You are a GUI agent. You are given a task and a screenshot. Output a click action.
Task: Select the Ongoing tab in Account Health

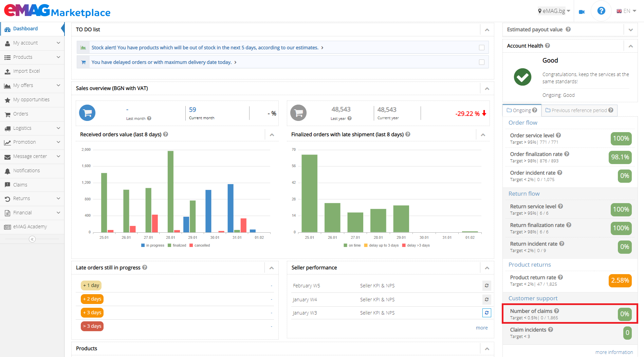tap(522, 110)
